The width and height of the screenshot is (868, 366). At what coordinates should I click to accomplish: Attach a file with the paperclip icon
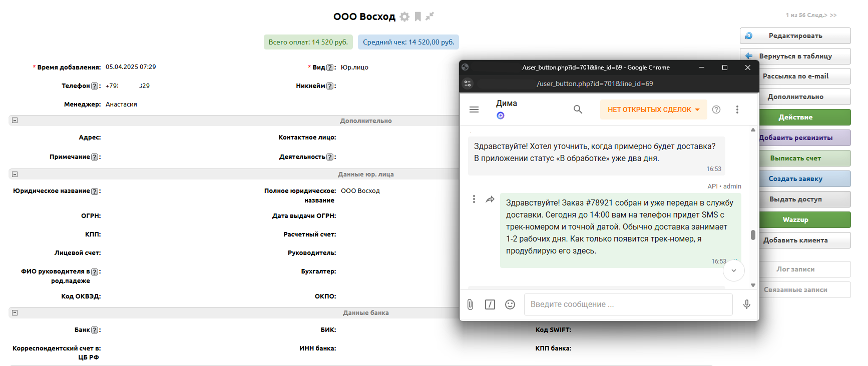coord(470,304)
